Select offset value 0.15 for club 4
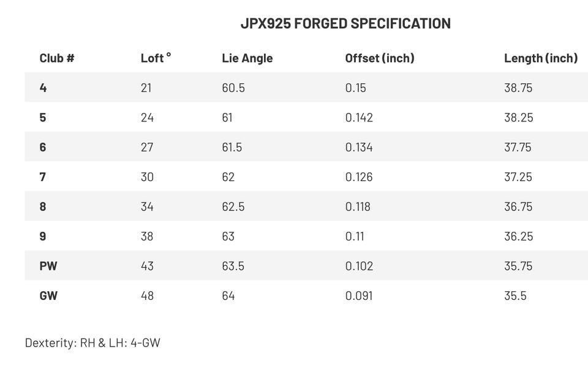 pos(355,88)
